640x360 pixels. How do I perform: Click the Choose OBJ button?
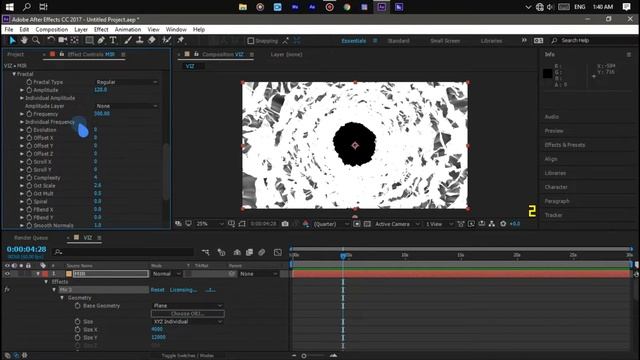[x=187, y=313]
